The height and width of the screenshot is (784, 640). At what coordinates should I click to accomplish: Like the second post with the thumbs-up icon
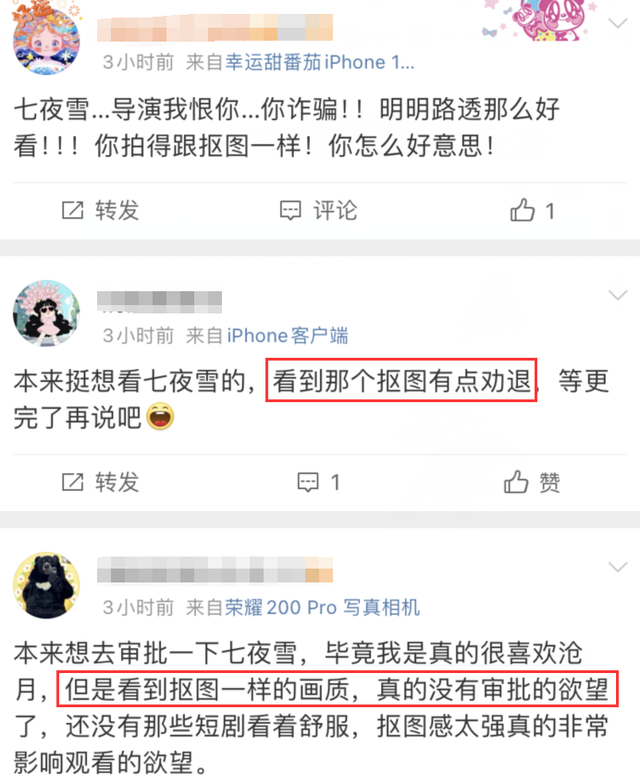click(x=516, y=482)
